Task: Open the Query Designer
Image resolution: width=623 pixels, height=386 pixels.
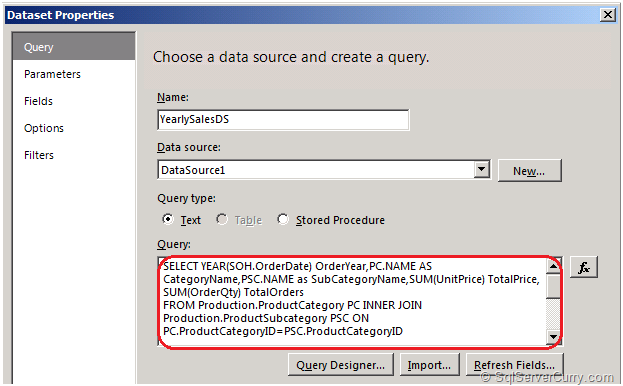Action: tap(341, 365)
